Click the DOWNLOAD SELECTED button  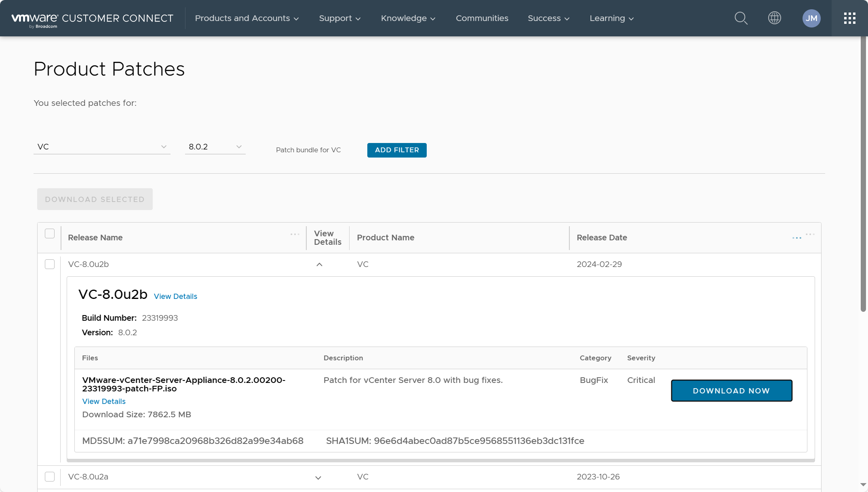point(95,199)
